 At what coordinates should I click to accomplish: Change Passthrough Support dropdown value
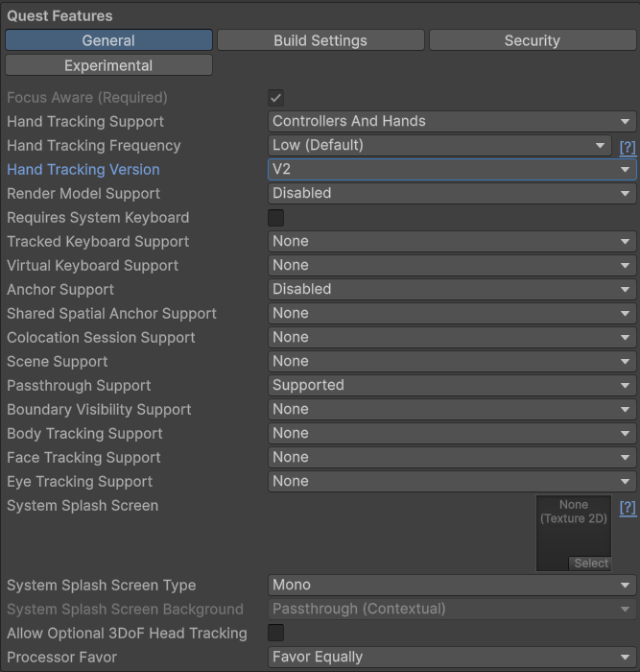coord(451,386)
